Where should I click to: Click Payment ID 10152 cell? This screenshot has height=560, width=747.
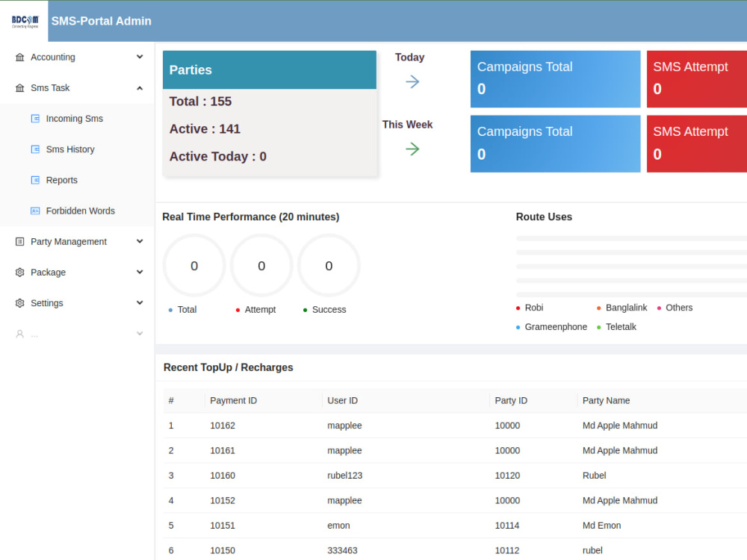[223, 500]
